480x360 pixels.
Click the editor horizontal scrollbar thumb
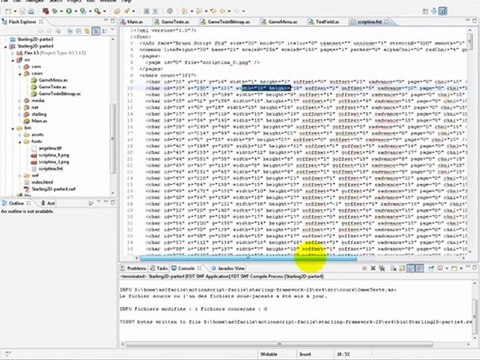248,258
